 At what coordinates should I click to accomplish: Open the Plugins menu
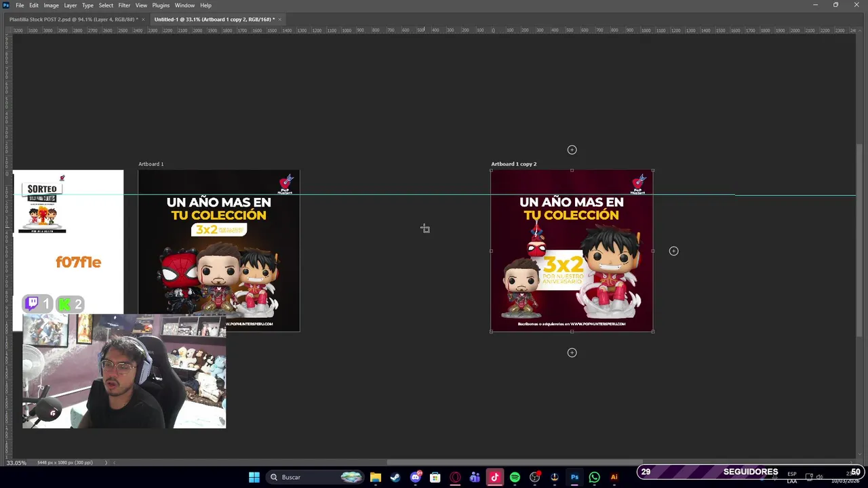[161, 5]
